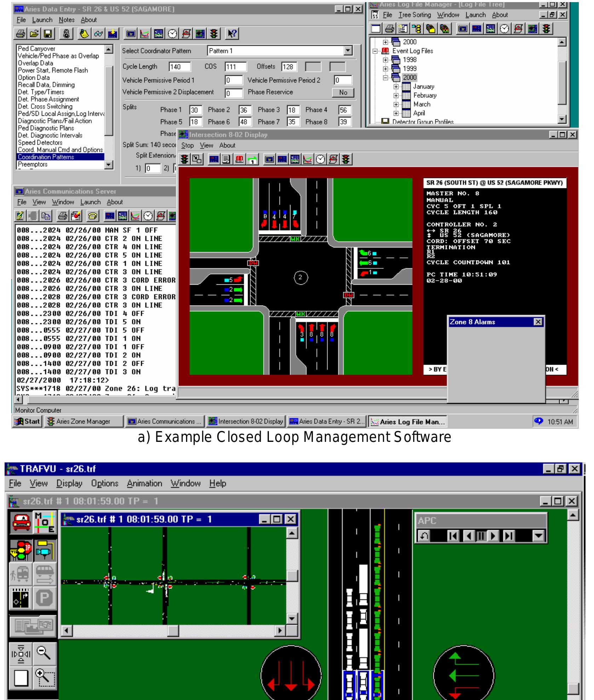Collapse the 2000 event log folder
This screenshot has height=700, width=594.
pyautogui.click(x=386, y=78)
